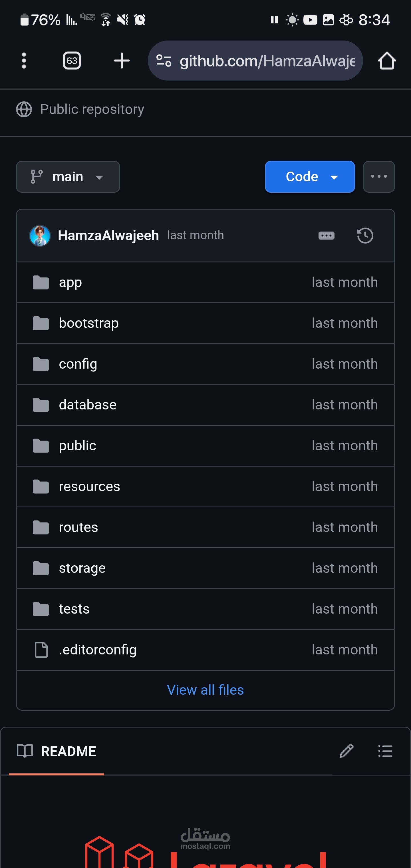
Task: Tap the battery 76% status indicator
Action: pyautogui.click(x=40, y=20)
